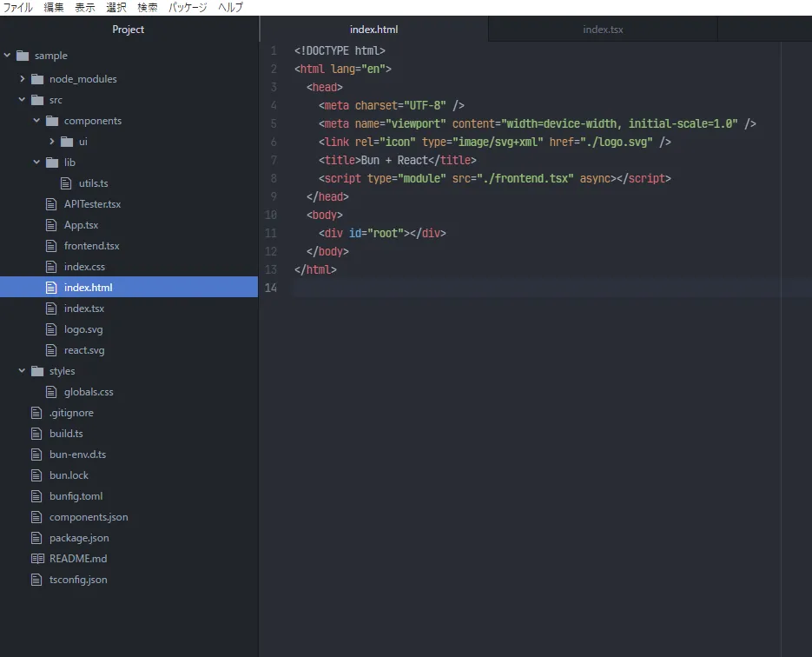
Task: Click the index.tsx file icon in tree
Action: click(x=50, y=309)
